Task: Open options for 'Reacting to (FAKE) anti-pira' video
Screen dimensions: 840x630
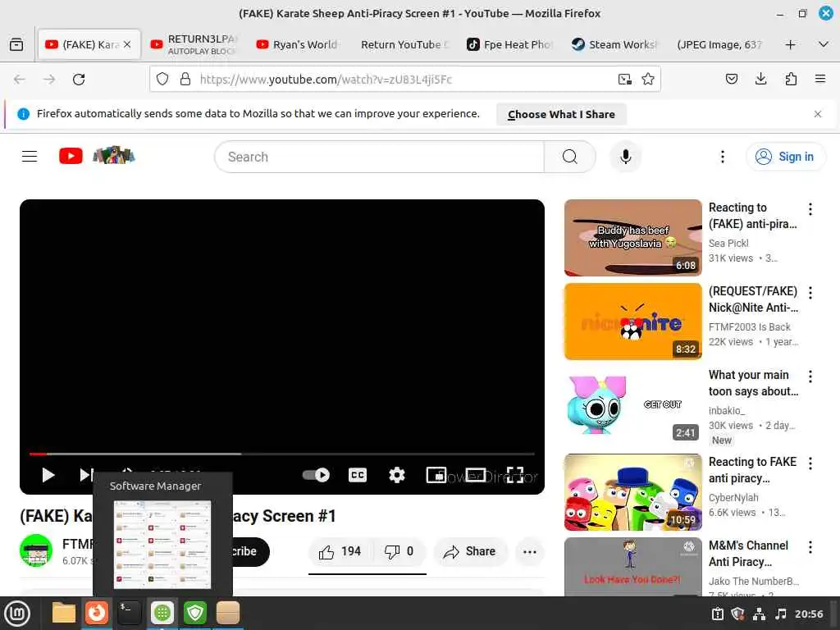Action: point(810,209)
